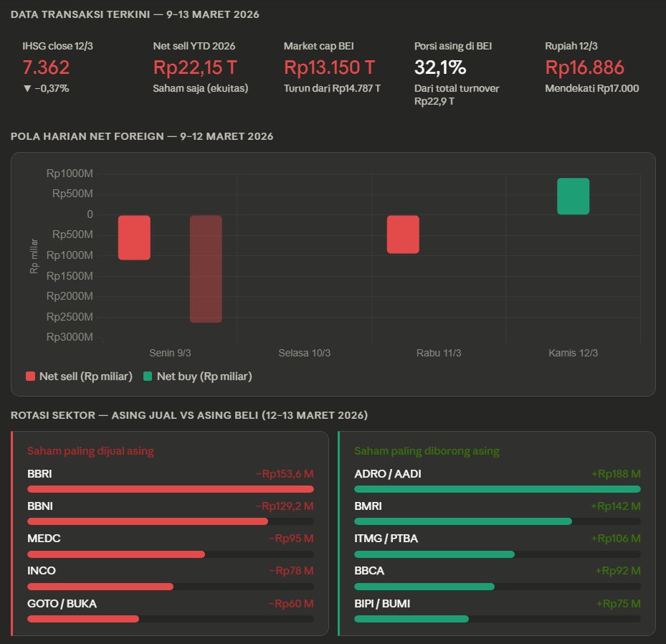The width and height of the screenshot is (666, 644).
Task: Click the bright red Senin 9/3 bar
Action: 134,237
